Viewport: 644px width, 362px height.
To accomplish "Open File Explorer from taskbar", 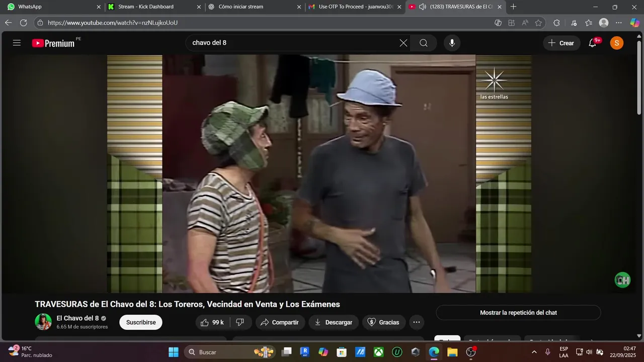I will pos(452,352).
